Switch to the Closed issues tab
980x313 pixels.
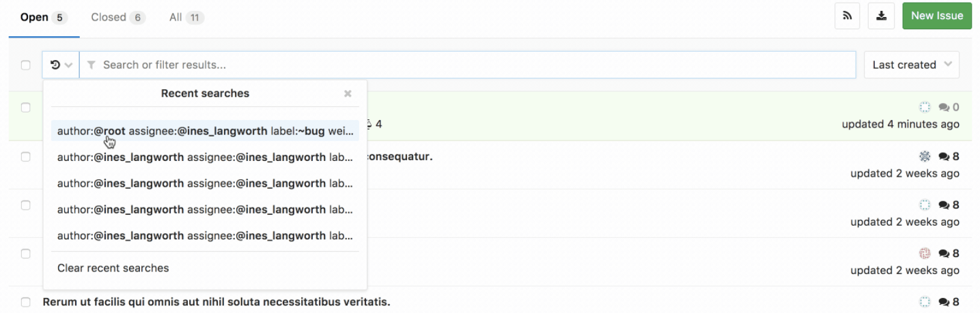(117, 17)
